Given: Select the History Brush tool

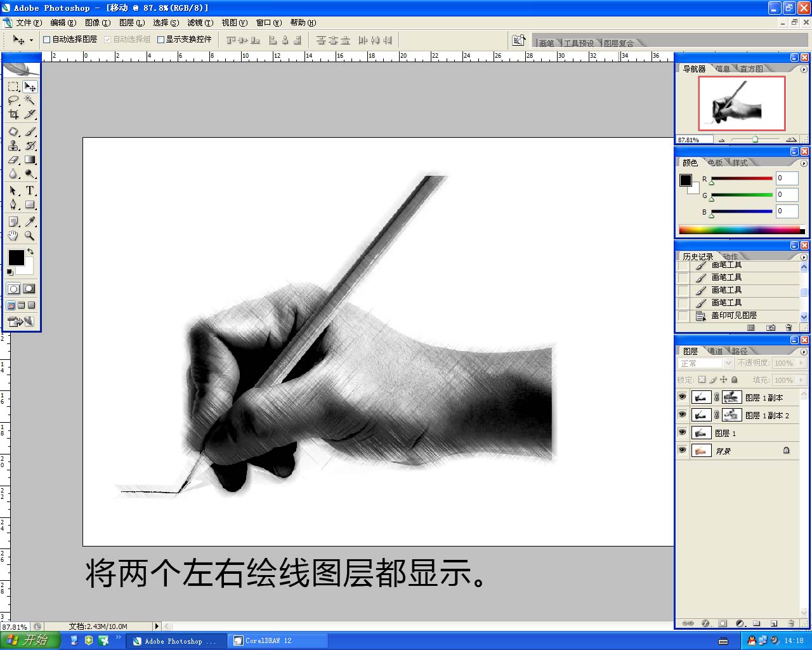Looking at the screenshot, I should tap(30, 146).
